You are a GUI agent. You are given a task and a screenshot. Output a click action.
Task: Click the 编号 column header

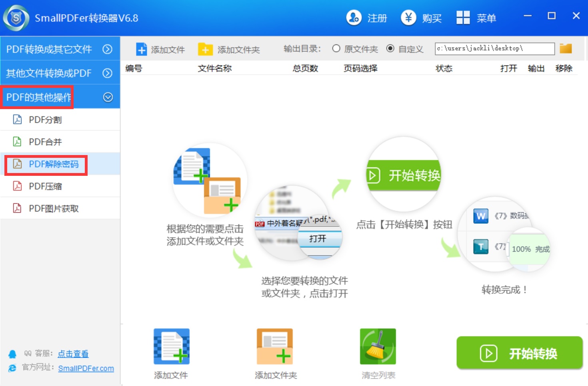tap(134, 68)
